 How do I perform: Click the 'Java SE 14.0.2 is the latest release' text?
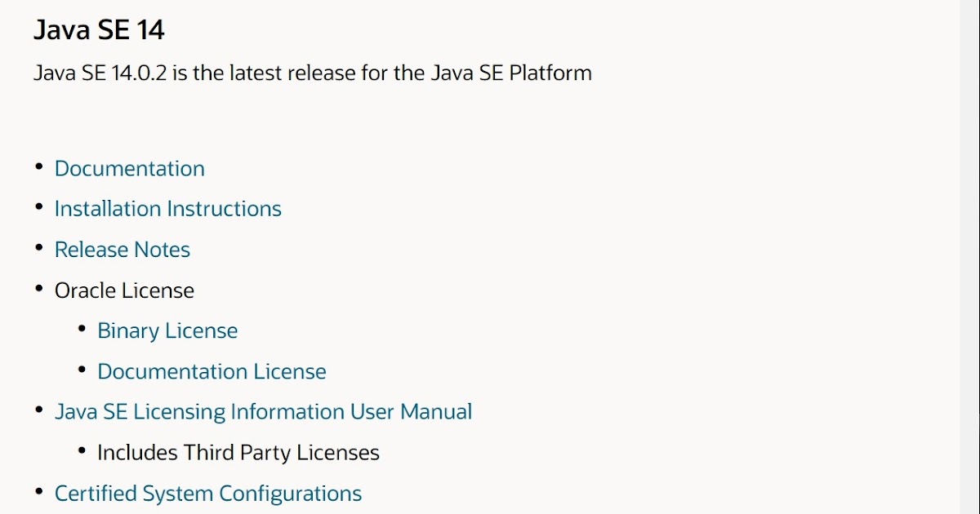[313, 73]
